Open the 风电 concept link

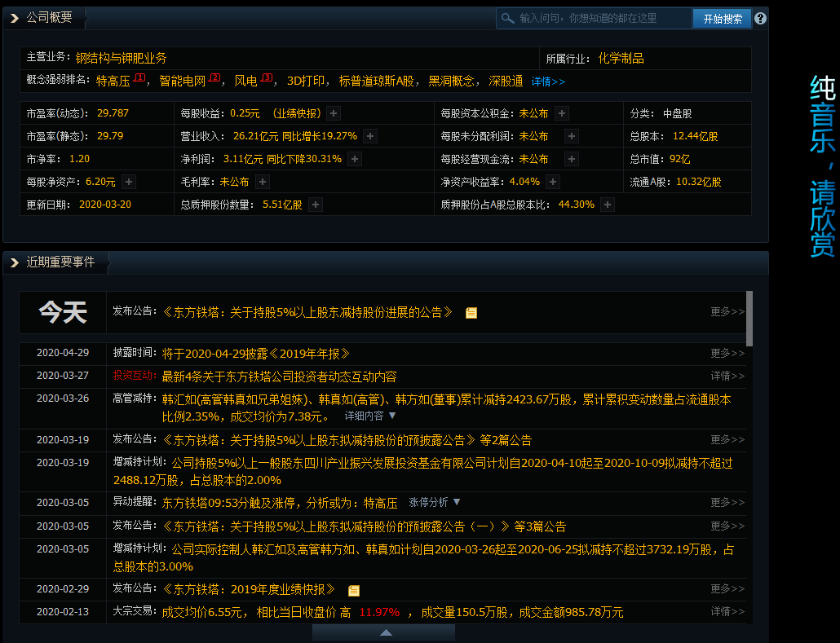[x=246, y=81]
